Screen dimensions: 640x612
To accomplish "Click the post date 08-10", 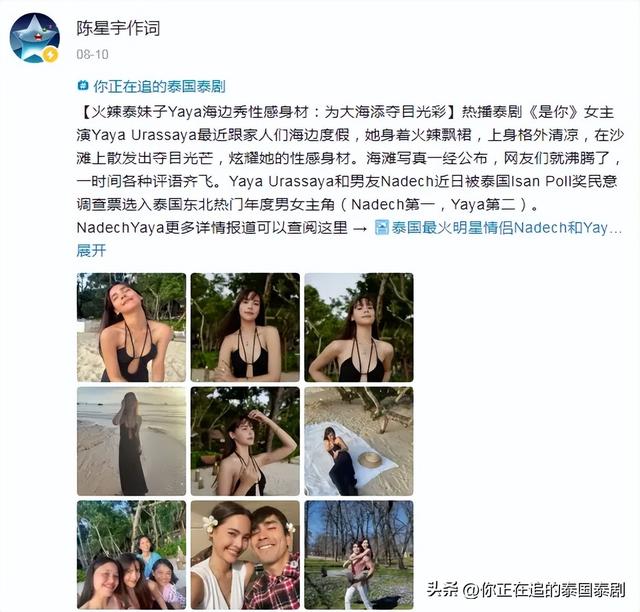I will [92, 54].
